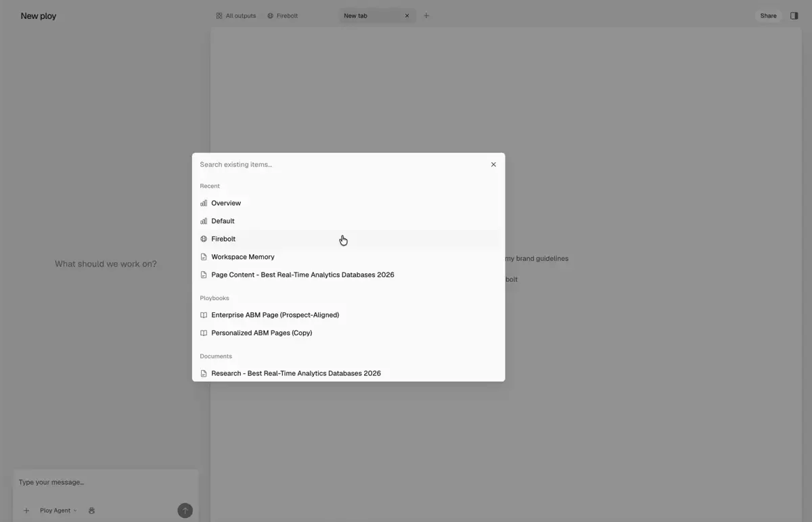Expand the Ploy Agent dropdown
This screenshot has width=812, height=522.
tap(58, 511)
